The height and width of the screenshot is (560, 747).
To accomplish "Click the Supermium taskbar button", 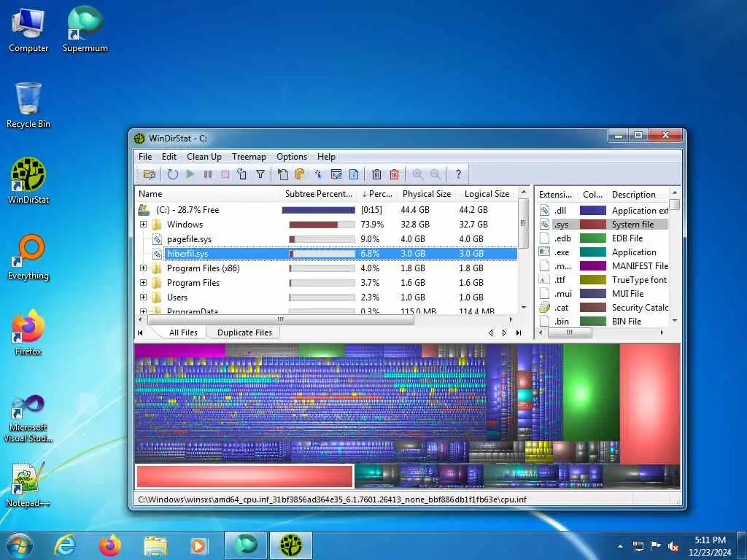I will [245, 545].
